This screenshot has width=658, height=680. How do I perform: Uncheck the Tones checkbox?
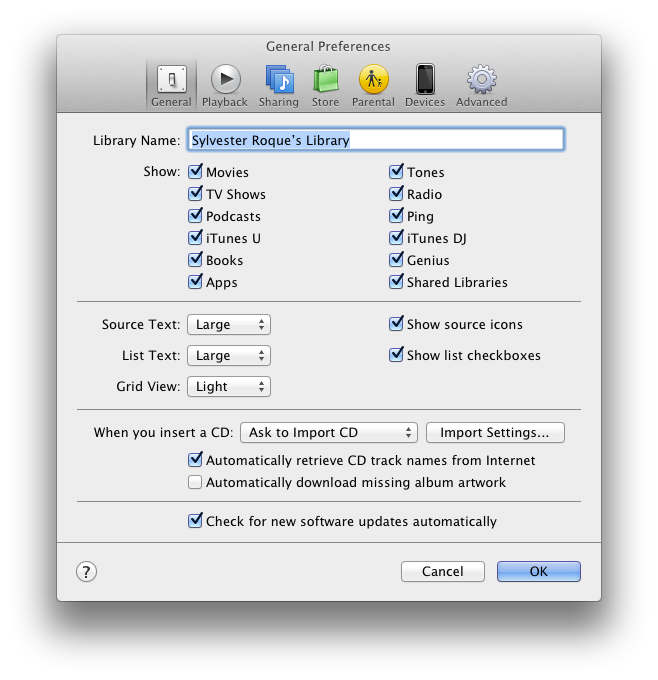(396, 172)
